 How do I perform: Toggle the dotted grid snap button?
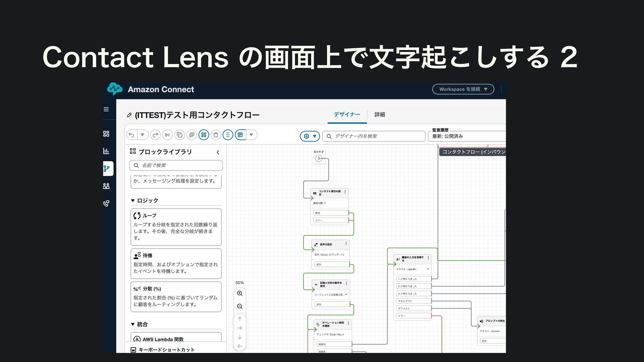[x=228, y=135]
